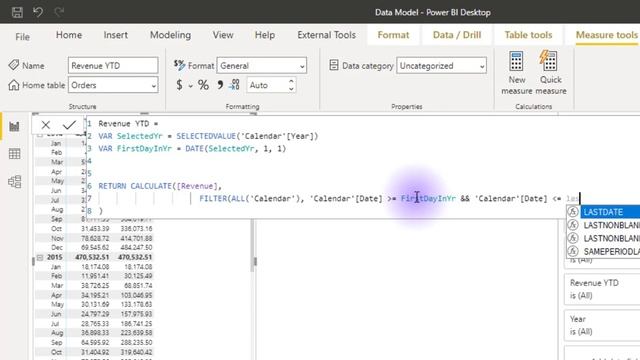Adjust decimal places stepper arrows
This screenshot has height=360, width=640.
[291, 85]
